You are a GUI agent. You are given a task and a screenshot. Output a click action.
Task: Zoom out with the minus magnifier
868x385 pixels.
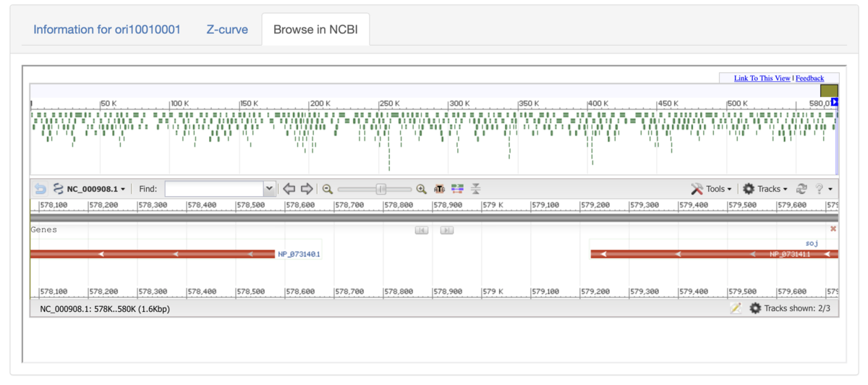tap(328, 189)
